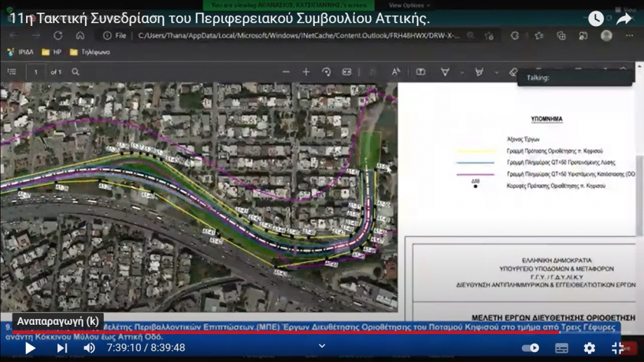The width and height of the screenshot is (644, 362).
Task: Exit full screen mode
Action: (x=617, y=348)
